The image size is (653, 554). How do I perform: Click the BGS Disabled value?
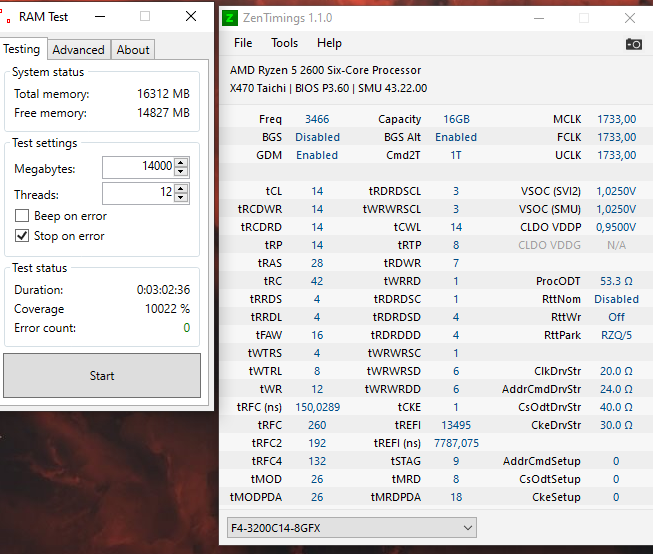317,137
